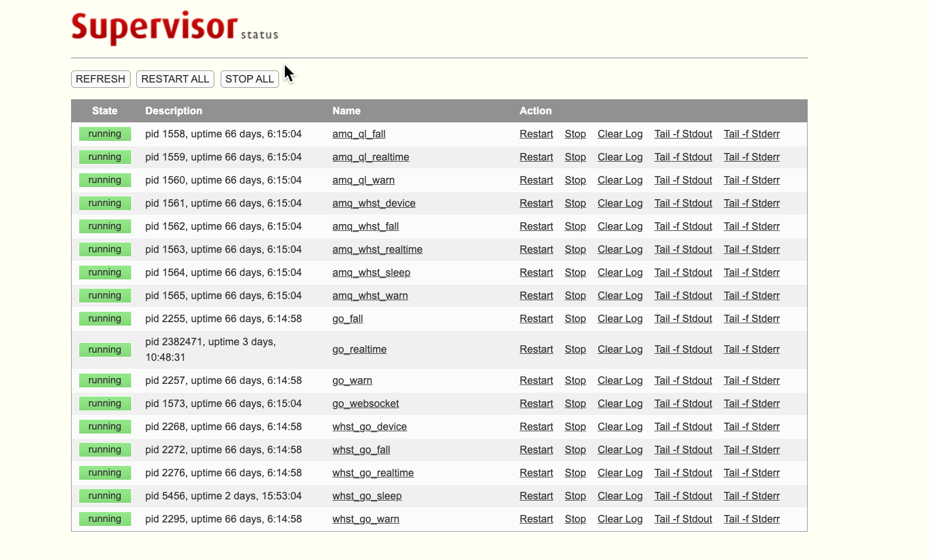Clear log for amq_ql_warn
This screenshot has width=929, height=560.
pyautogui.click(x=620, y=180)
